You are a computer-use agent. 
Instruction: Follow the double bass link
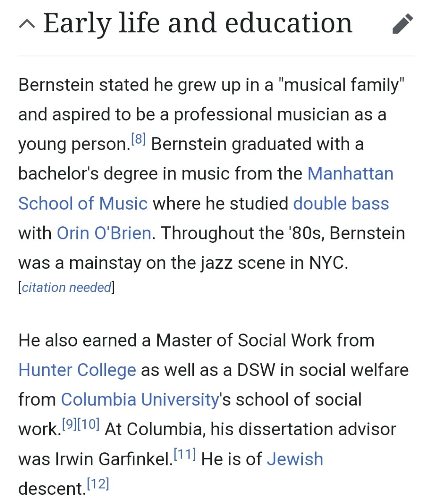341,203
